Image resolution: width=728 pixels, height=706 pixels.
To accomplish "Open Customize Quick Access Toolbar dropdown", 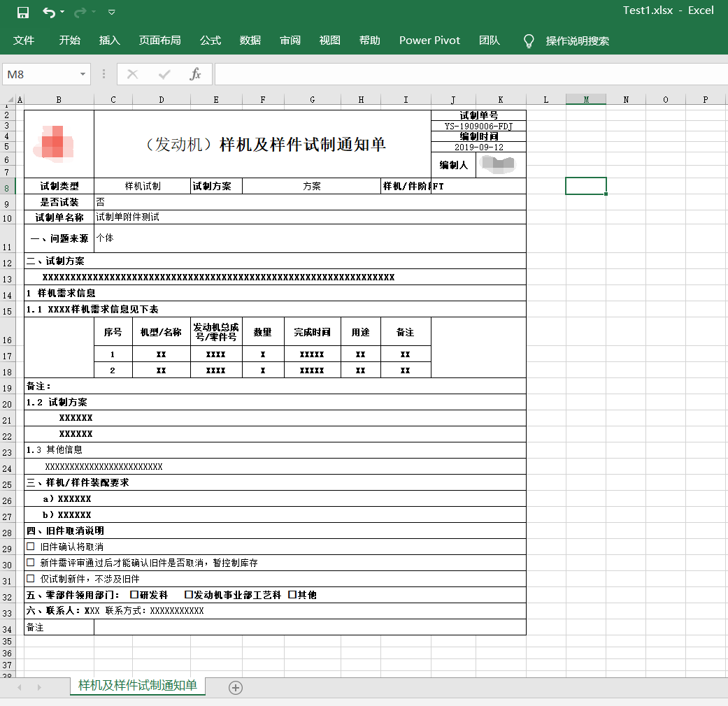I will click(111, 12).
